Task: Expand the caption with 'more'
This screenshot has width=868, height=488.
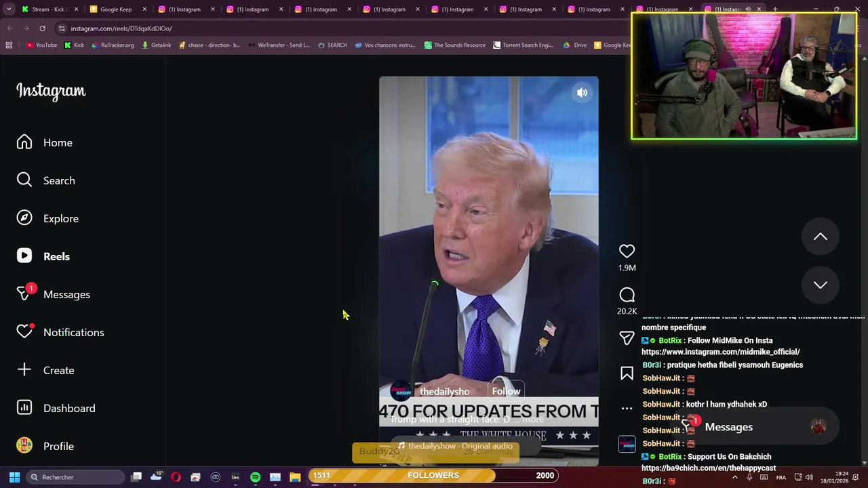Action: pyautogui.click(x=533, y=420)
